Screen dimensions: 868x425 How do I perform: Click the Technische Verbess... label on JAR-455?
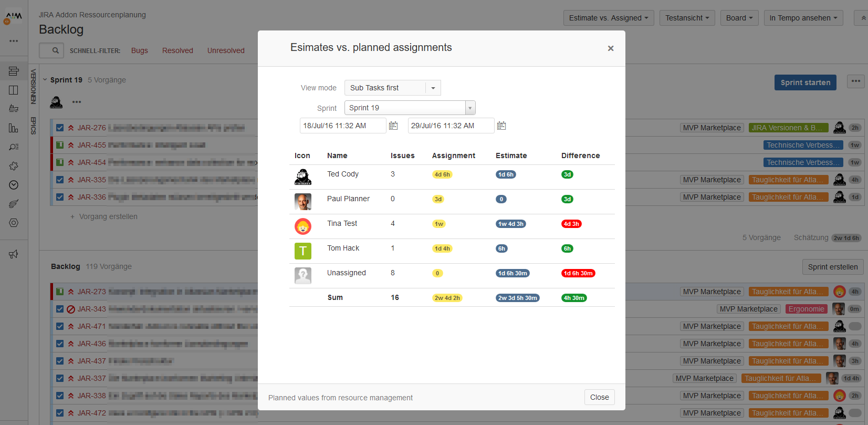(803, 145)
